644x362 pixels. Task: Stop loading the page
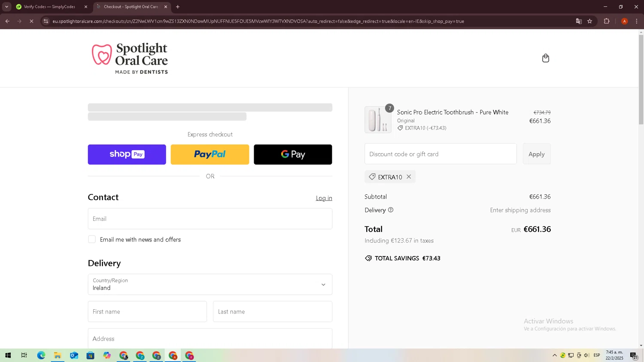pos(31,21)
